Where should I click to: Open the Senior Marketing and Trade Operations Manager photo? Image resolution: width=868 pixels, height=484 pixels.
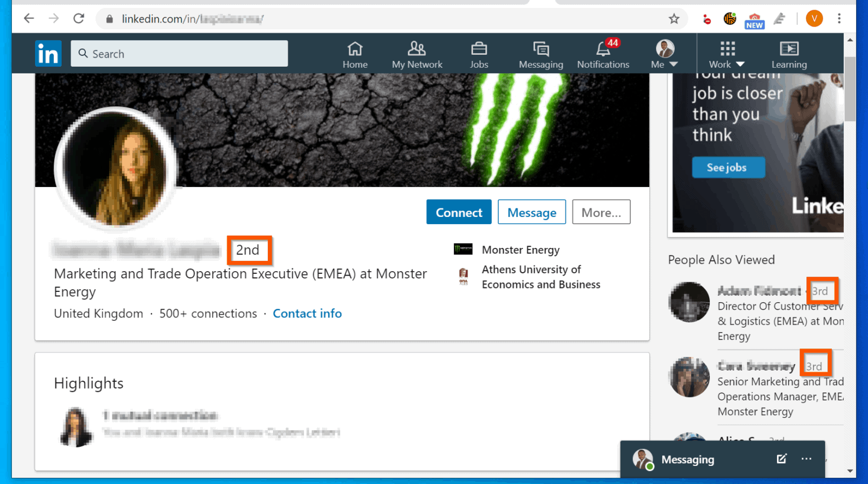tap(689, 377)
